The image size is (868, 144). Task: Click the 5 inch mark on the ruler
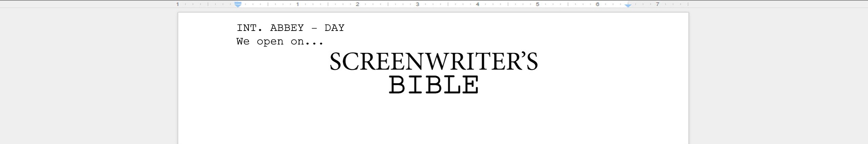coord(537,4)
